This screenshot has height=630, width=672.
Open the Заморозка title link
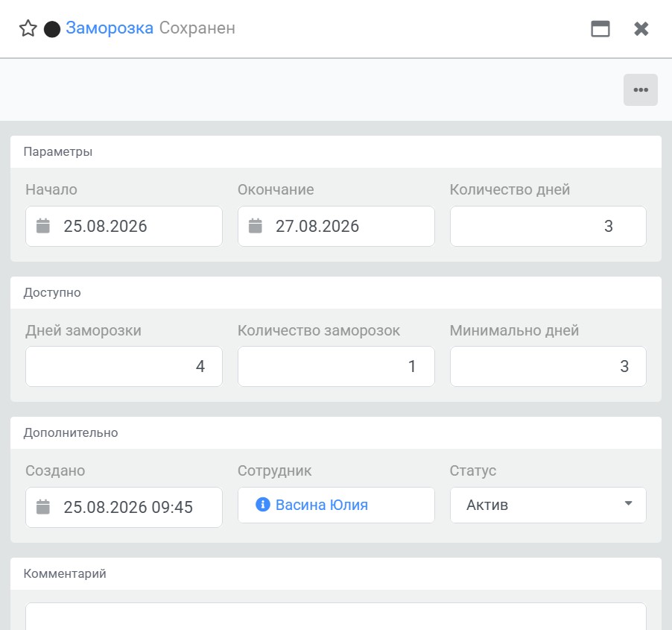[110, 28]
